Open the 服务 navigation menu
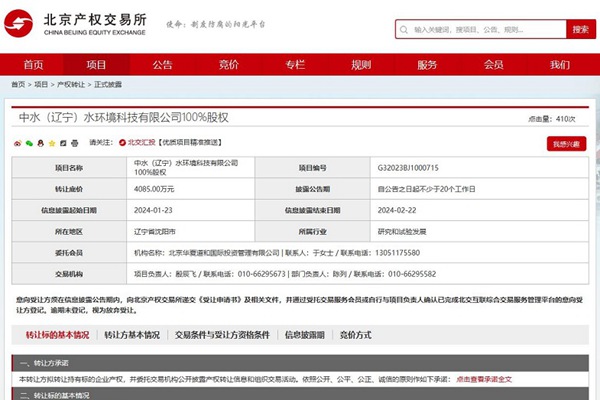The width and height of the screenshot is (600, 400). tap(427, 64)
